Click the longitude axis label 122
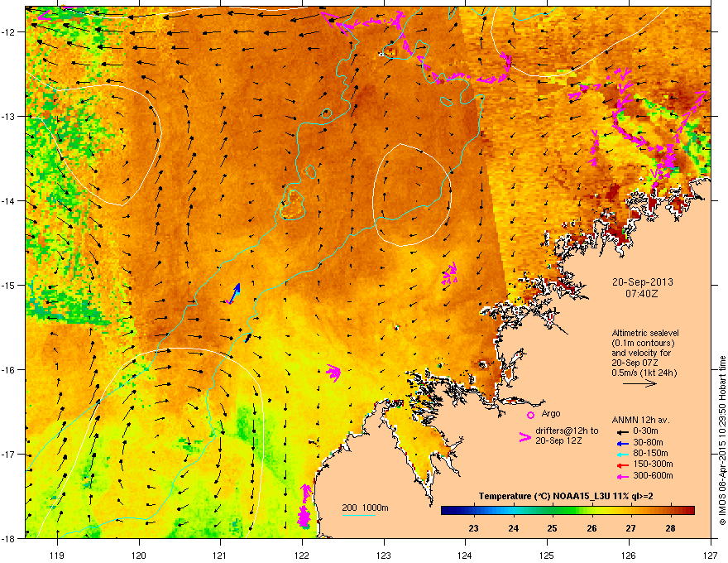The height and width of the screenshot is (563, 728). click(302, 555)
